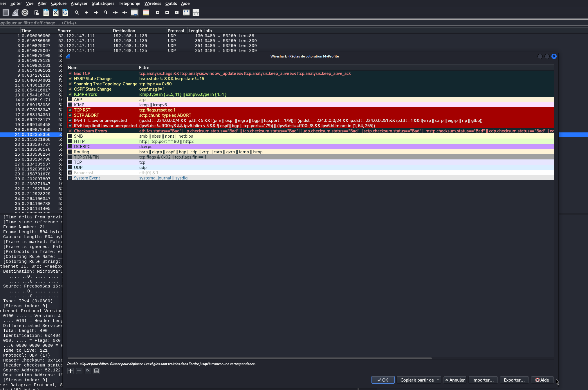
Task: Click the Filtre column header
Action: pos(346,67)
